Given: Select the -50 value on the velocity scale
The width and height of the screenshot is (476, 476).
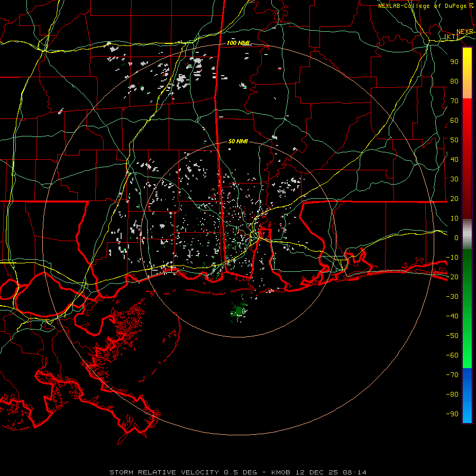Looking at the screenshot, I should 452,335.
